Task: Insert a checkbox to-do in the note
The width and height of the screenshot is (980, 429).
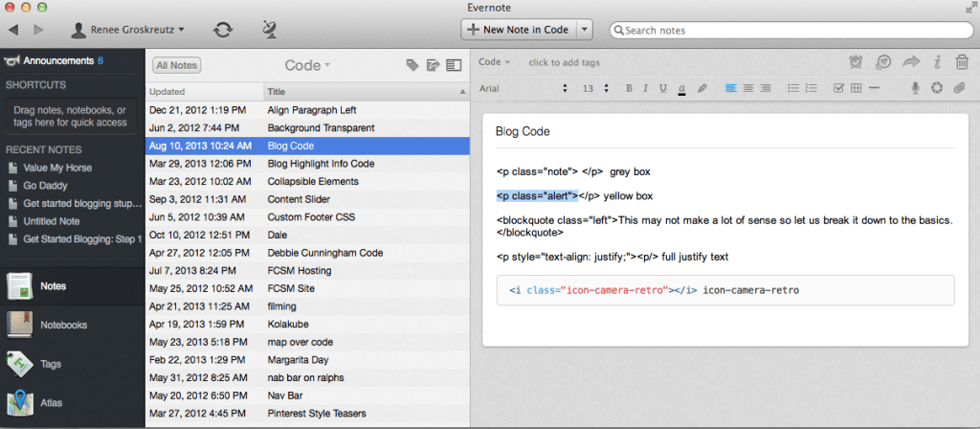Action: (x=838, y=88)
